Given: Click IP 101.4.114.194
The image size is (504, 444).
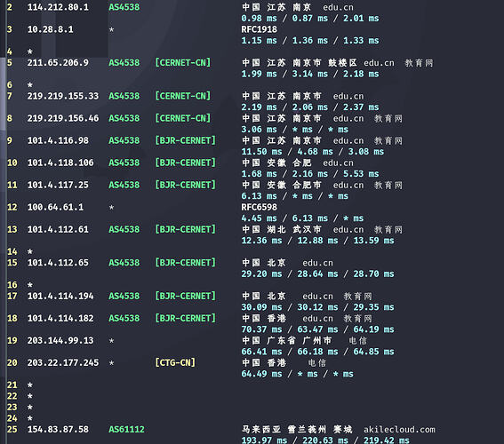Looking at the screenshot, I should (x=60, y=296).
